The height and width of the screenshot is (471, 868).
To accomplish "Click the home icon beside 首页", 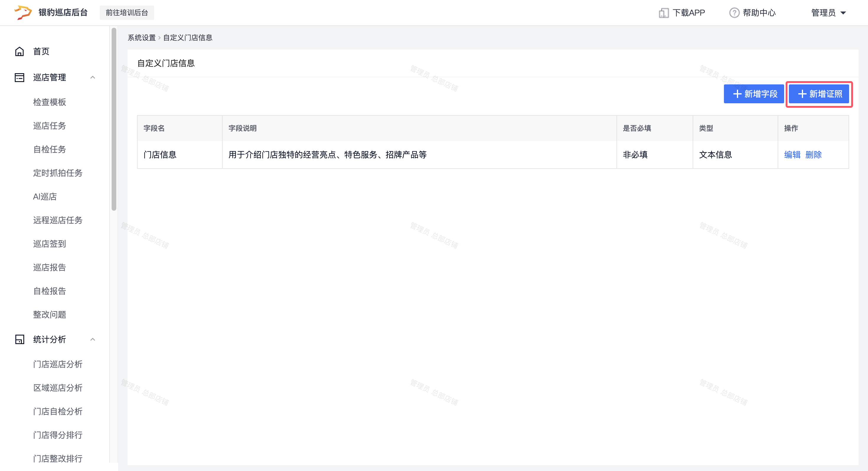I will point(19,52).
